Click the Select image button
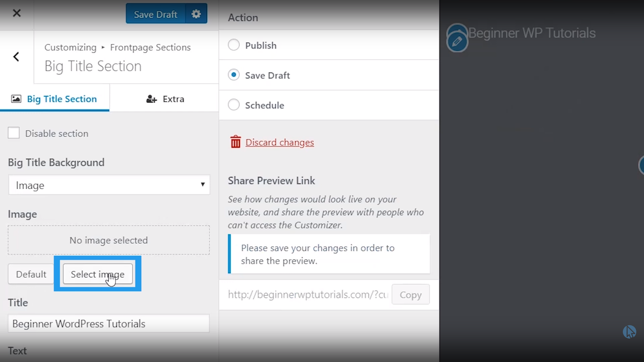 [x=98, y=274]
